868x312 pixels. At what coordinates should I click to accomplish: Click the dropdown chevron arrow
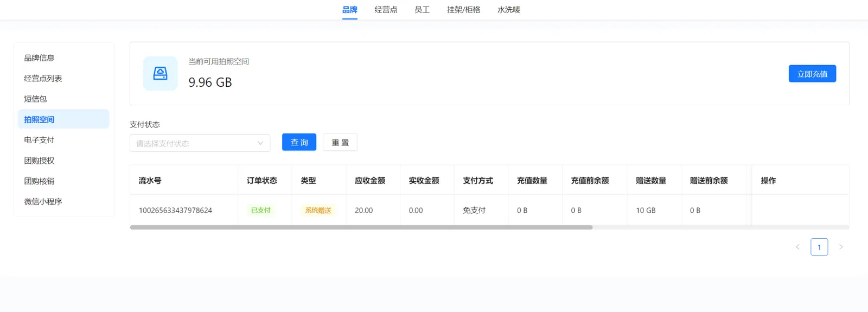[260, 143]
